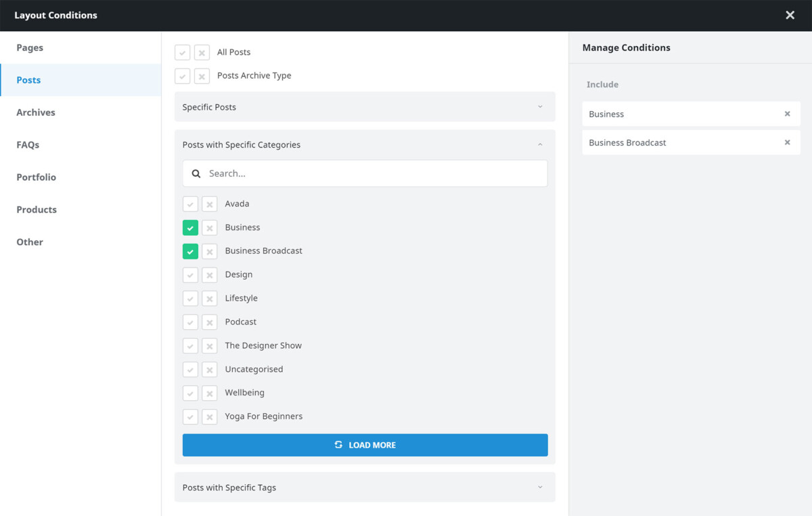This screenshot has height=516, width=812.
Task: Open the Portfolio section in the sidebar
Action: (36, 177)
